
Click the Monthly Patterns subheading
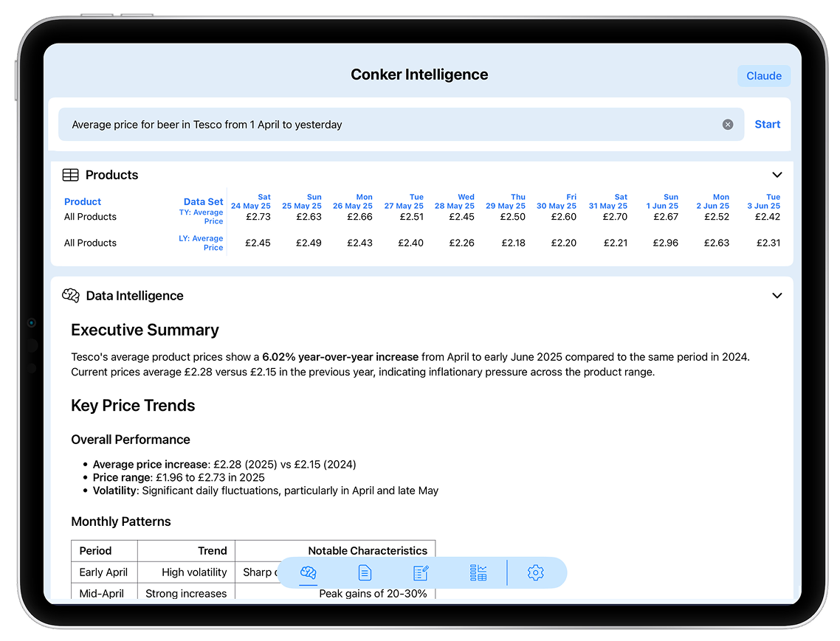121,522
